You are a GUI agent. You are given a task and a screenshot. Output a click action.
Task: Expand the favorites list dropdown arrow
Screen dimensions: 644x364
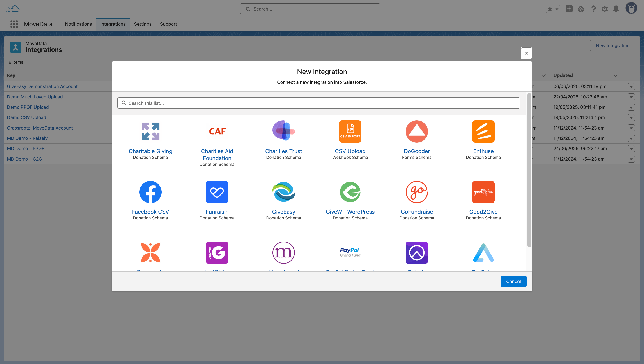[x=557, y=9]
